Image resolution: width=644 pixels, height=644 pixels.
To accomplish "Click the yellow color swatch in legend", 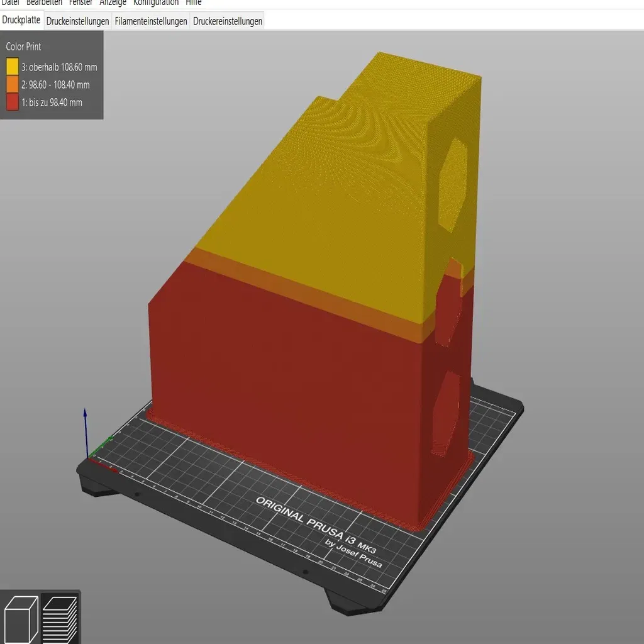I will [x=13, y=67].
